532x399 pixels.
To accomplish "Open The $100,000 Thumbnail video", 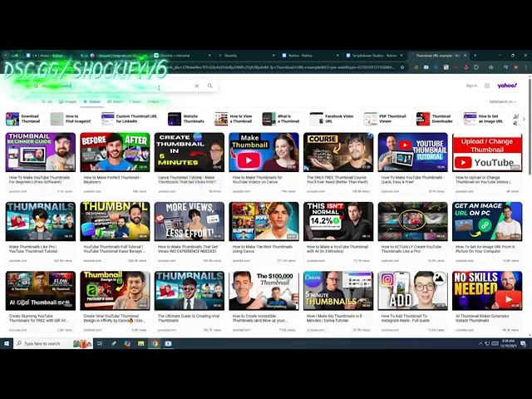I will [264, 290].
